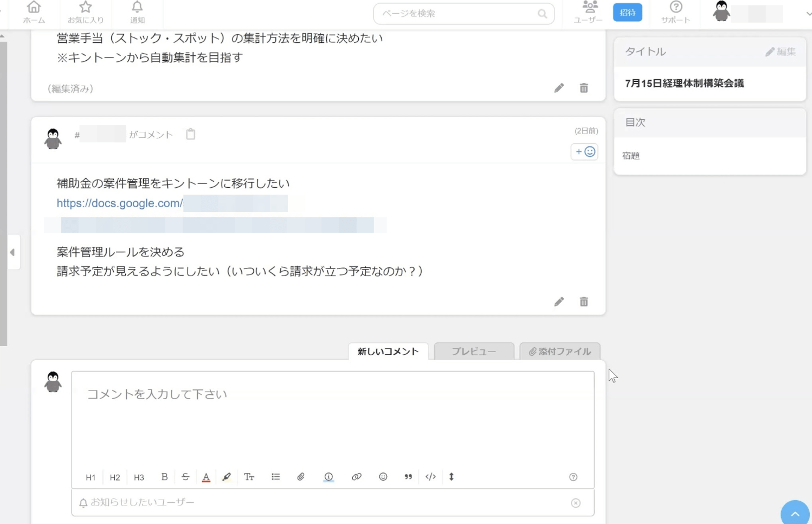The height and width of the screenshot is (524, 812).
Task: Collapse the left sidebar with the arrow
Action: click(x=13, y=251)
